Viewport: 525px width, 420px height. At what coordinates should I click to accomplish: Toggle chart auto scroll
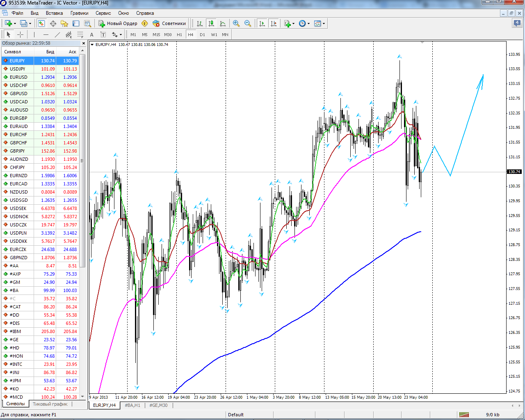tap(262, 23)
